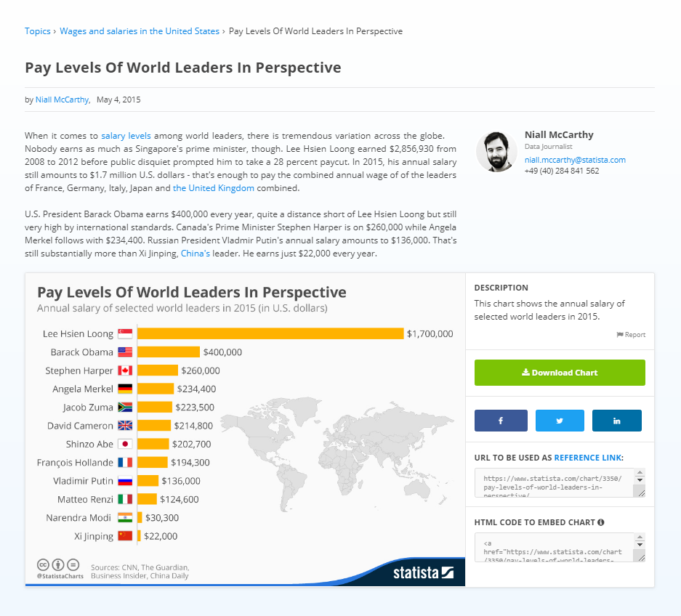Open Wages and salaries in the United States

click(140, 31)
